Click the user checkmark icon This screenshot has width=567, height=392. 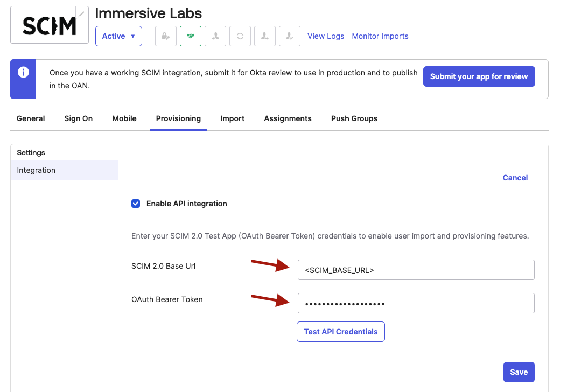290,36
